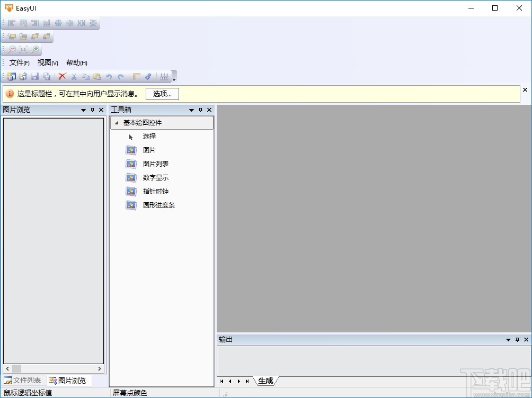Switch to the 文件列表 tab
Viewport: 532px width, 398px height.
(23, 380)
